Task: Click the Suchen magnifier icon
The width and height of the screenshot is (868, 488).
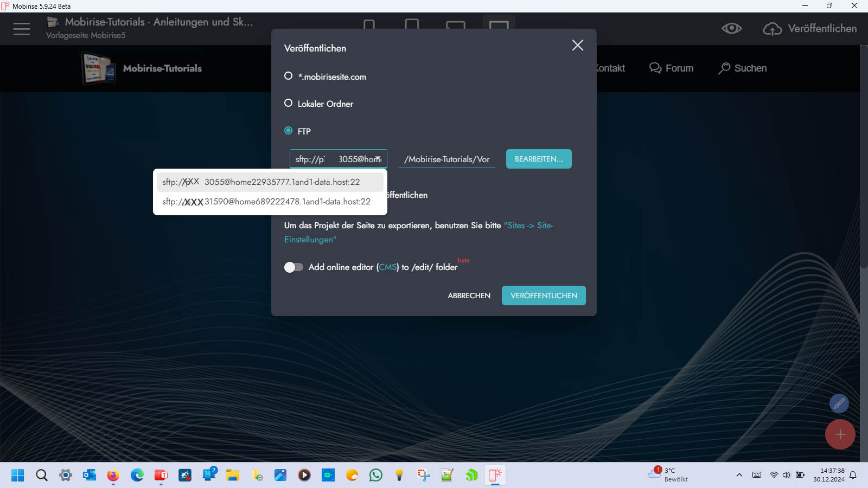Action: [x=724, y=68]
